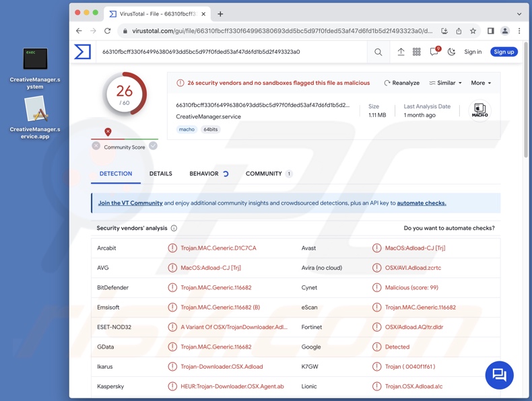Expand the More dropdown
The width and height of the screenshot is (532, 401).
(x=481, y=83)
